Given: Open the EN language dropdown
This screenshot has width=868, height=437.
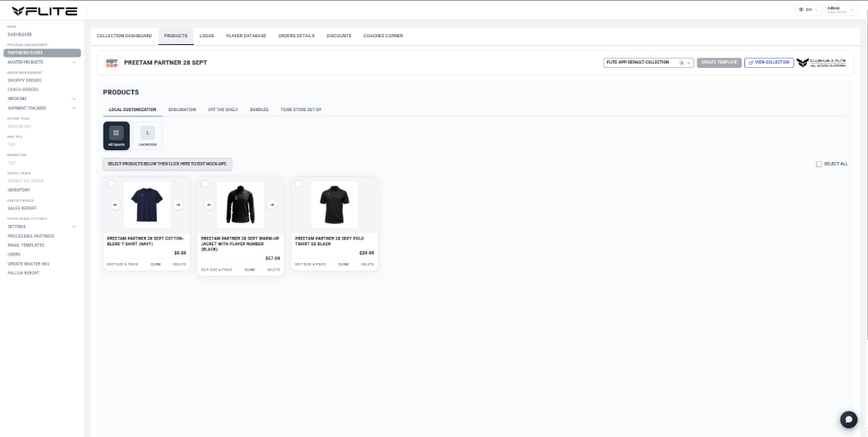Looking at the screenshot, I should [809, 10].
